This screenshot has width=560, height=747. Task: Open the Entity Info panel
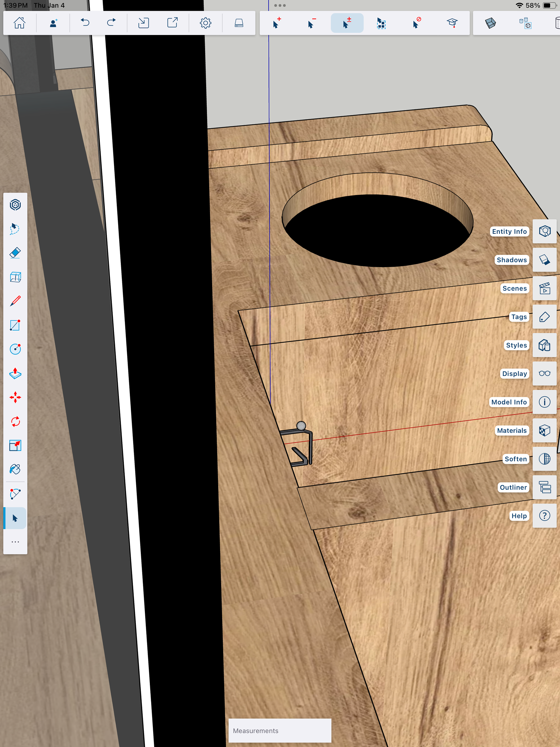pyautogui.click(x=544, y=231)
